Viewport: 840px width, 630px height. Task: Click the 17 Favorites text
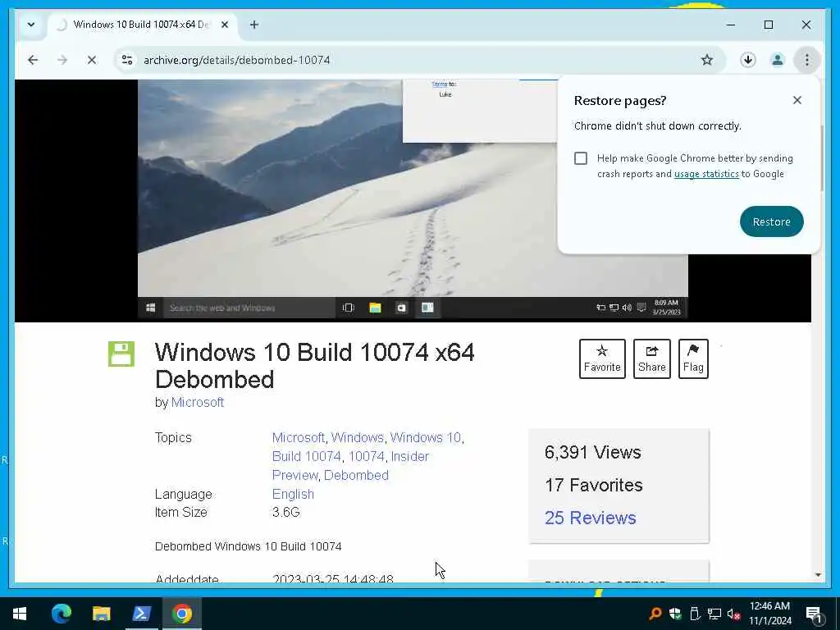(x=594, y=486)
